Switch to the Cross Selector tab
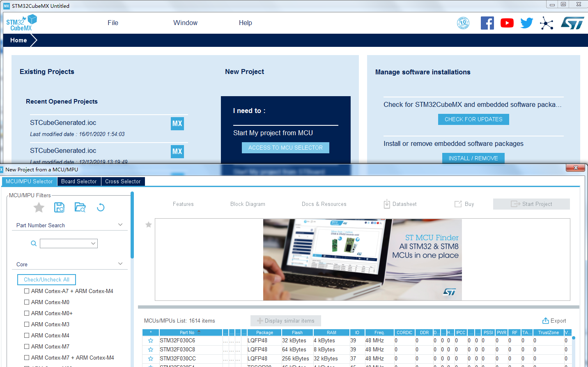The width and height of the screenshot is (588, 367). 123,181
